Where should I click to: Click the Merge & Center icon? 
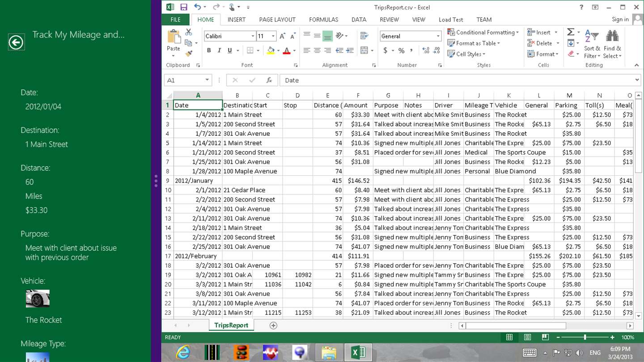[x=364, y=51]
